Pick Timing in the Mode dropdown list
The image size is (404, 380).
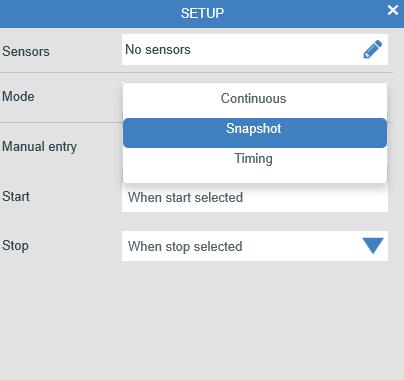pos(255,159)
